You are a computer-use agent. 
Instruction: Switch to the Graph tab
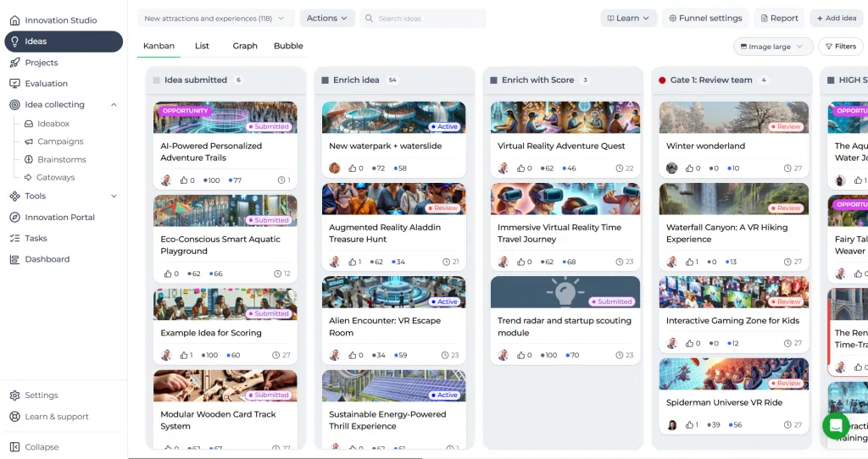click(245, 46)
